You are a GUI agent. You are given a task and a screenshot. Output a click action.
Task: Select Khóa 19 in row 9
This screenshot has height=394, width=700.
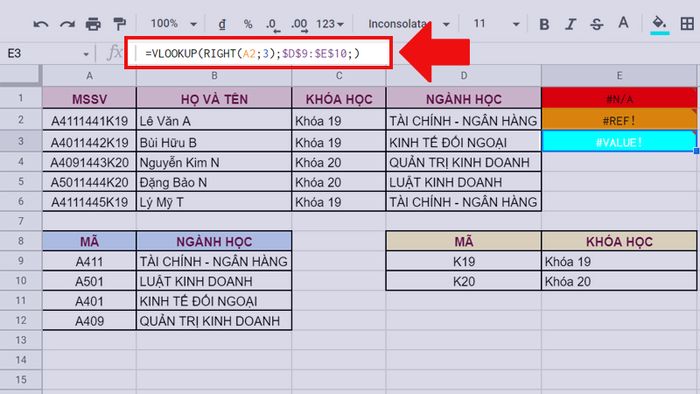coord(619,261)
